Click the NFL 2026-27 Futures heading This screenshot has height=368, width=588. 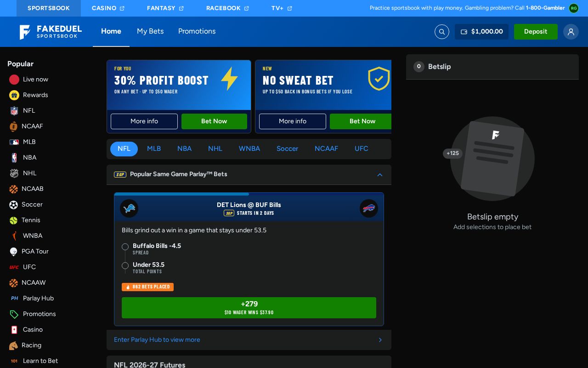(150, 365)
